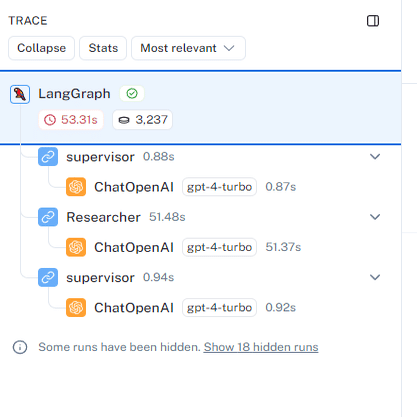Collapse the last supervisor 0.94s chevron
The height and width of the screenshot is (417, 417).
coord(375,277)
